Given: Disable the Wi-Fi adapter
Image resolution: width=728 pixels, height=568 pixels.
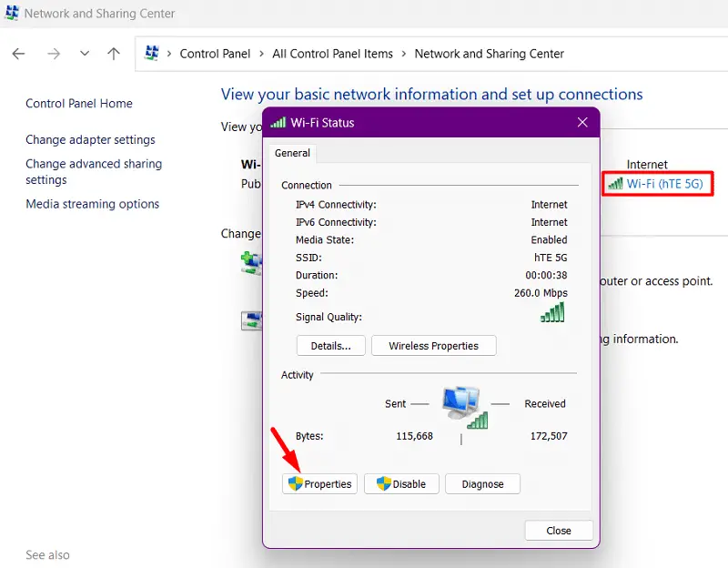Looking at the screenshot, I should [401, 484].
